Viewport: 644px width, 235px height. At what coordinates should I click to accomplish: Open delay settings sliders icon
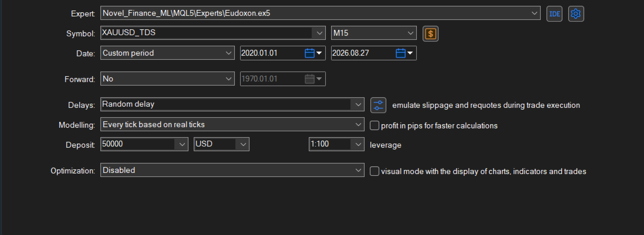[378, 105]
